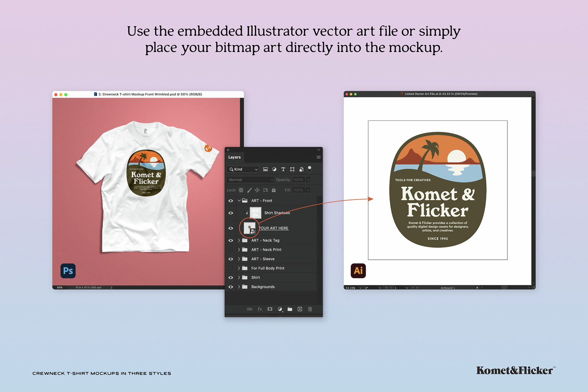This screenshot has height=392, width=588.
Task: Filter layers by type layers
Action: (x=283, y=169)
